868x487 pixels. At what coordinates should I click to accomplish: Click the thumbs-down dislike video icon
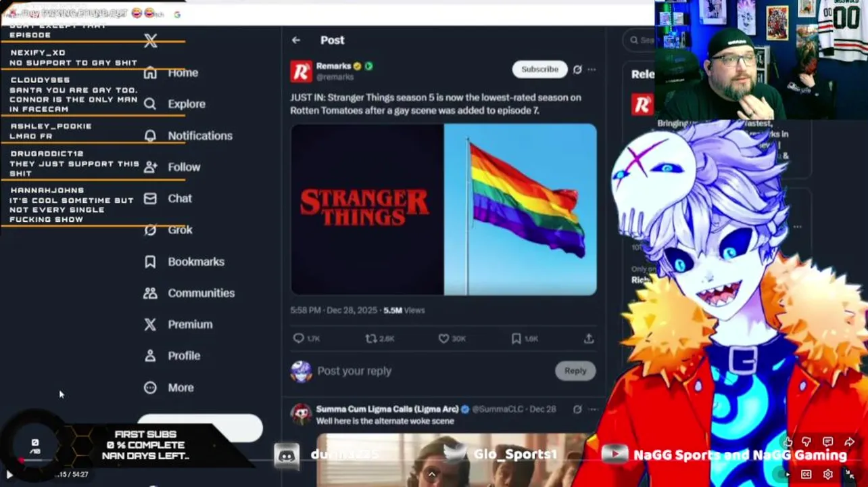(806, 443)
